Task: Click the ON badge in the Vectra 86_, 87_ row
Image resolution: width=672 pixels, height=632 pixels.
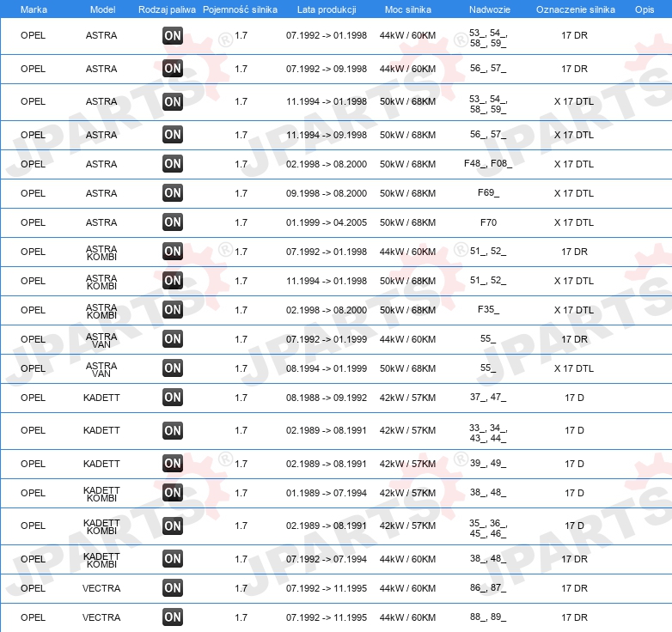Action: coord(173,588)
